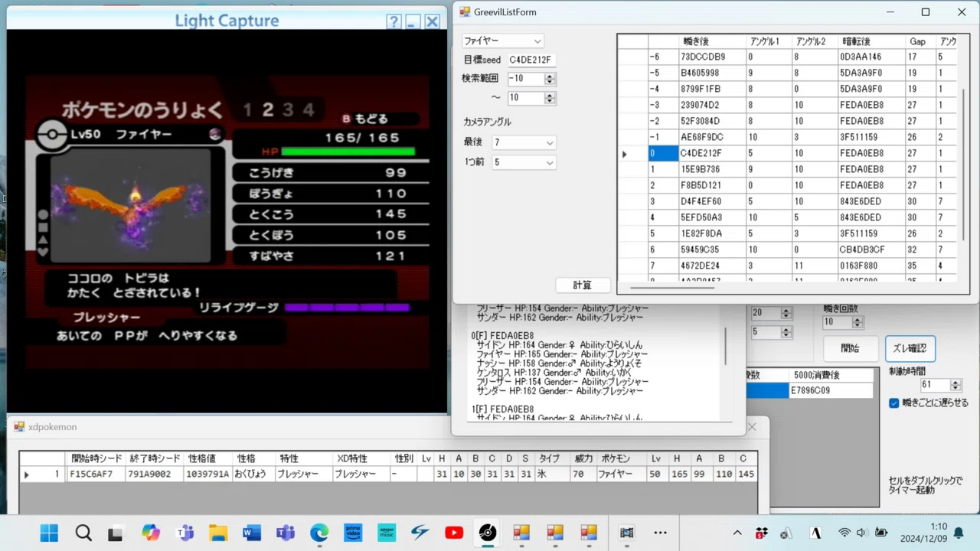Open Microsoft Word from the taskbar

(252, 533)
